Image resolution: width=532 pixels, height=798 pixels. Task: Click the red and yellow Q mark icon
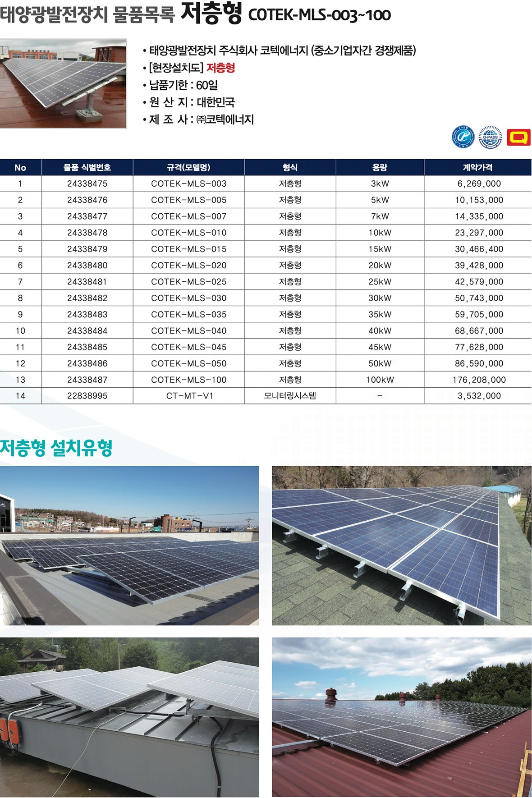coord(518,138)
